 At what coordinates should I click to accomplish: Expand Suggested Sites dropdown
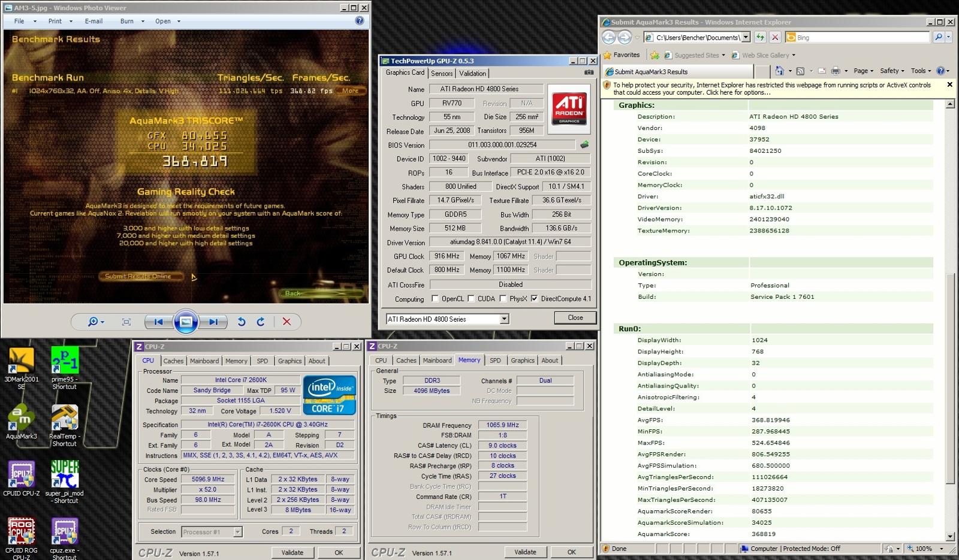click(723, 55)
